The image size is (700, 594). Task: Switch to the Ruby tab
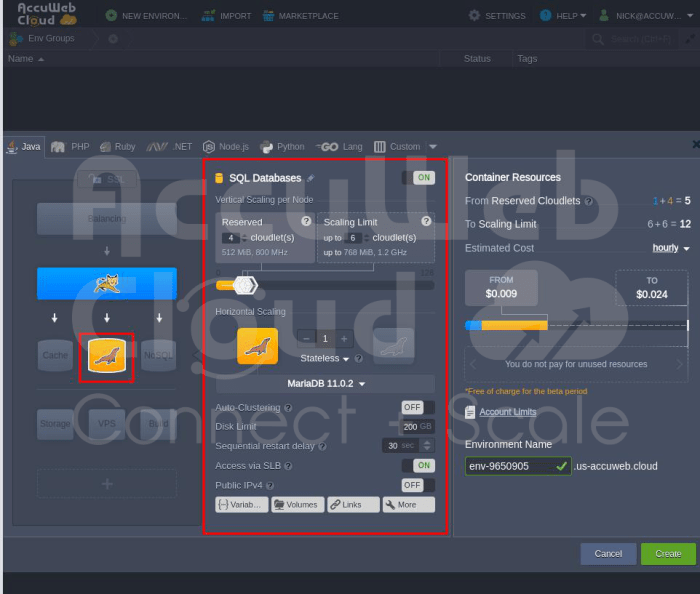coord(117,146)
